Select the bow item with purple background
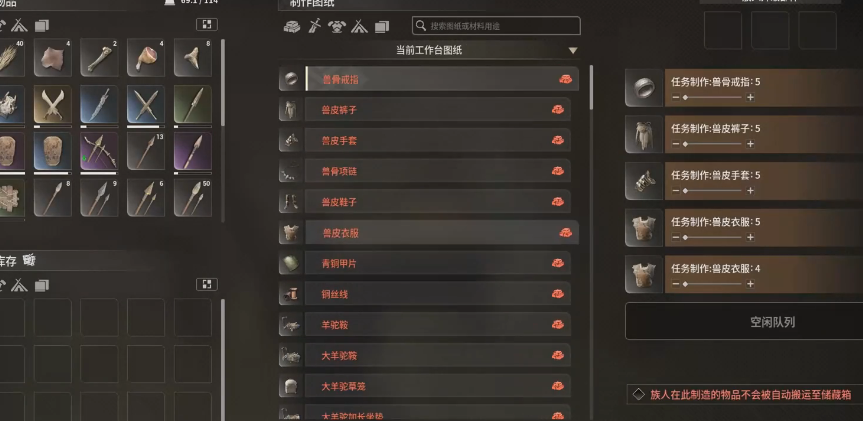Viewport: 863px width, 421px height. click(99, 151)
